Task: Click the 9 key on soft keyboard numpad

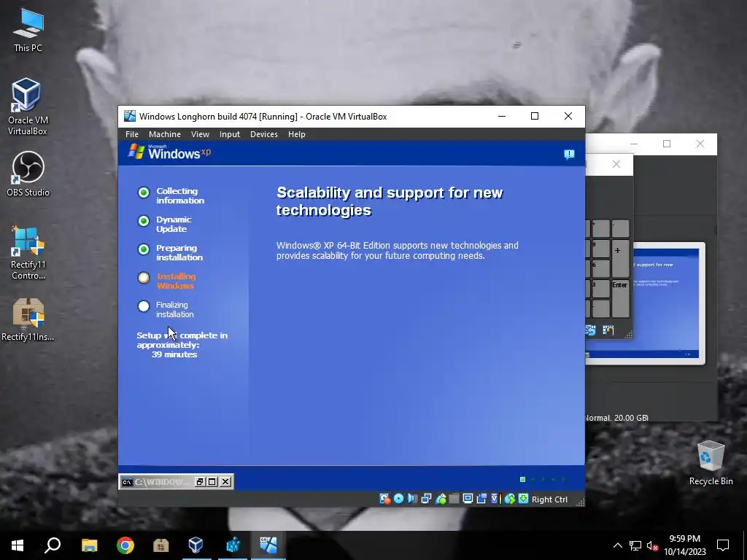Action: pos(600,249)
